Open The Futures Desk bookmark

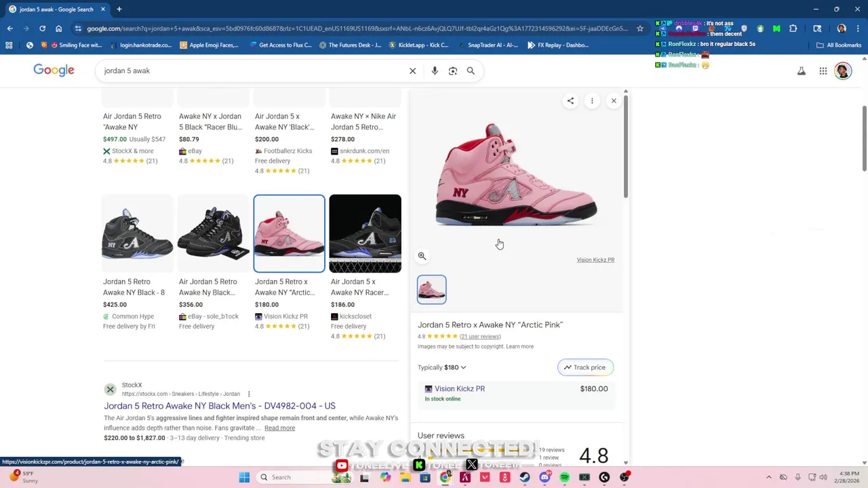click(349, 45)
